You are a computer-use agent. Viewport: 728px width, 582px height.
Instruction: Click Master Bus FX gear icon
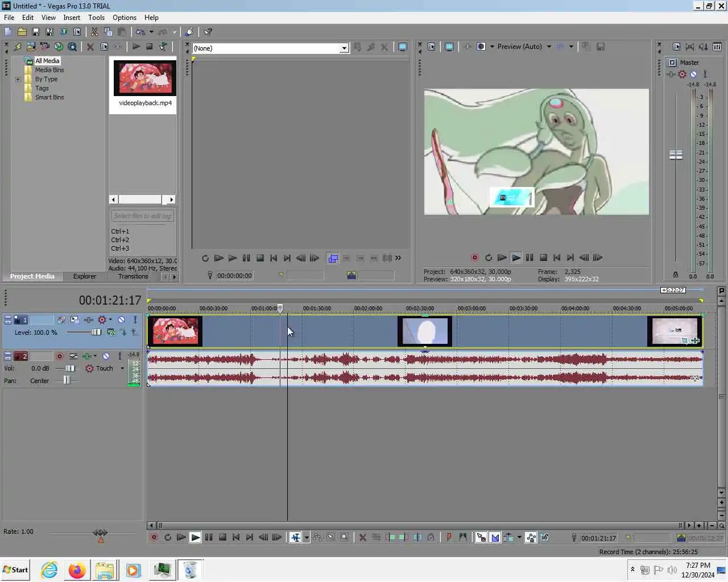coord(682,74)
